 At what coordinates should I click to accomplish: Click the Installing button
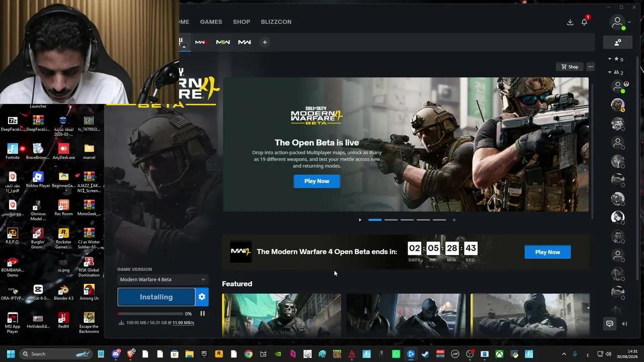click(x=156, y=297)
